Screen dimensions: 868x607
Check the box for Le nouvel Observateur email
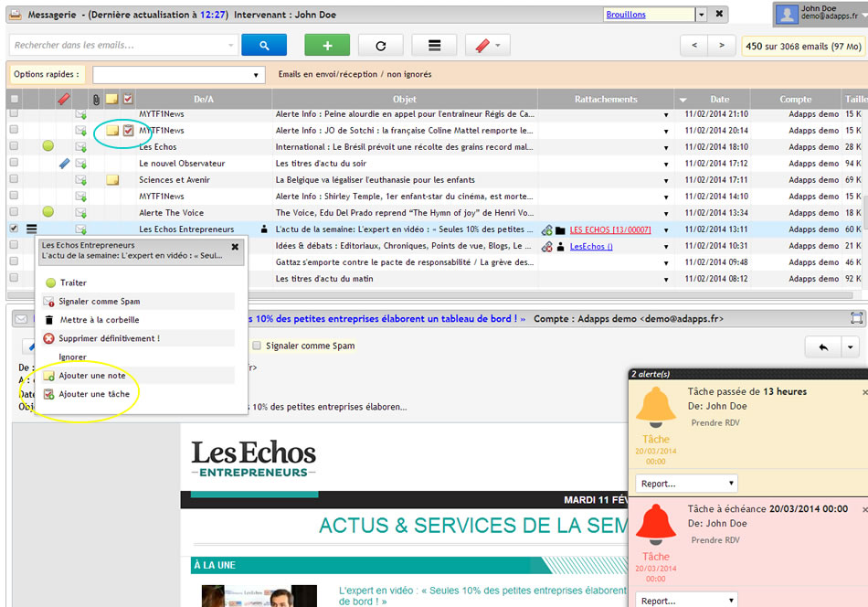click(x=14, y=163)
